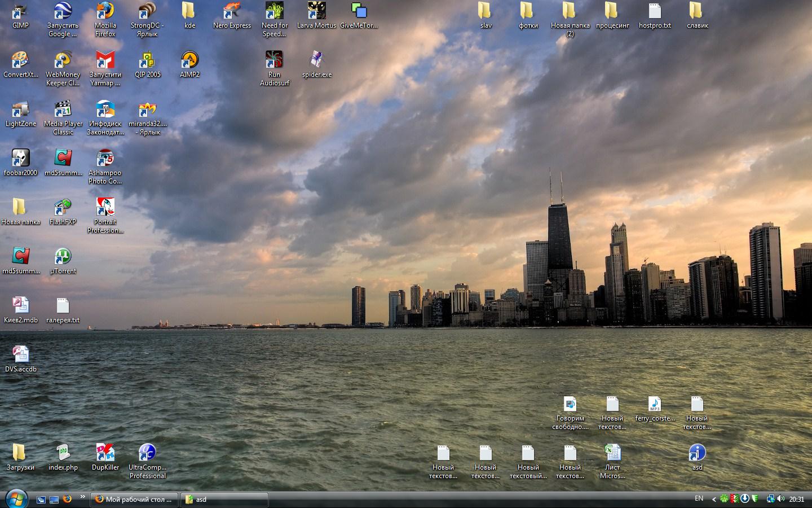Expand the Quick Launch overflow chevron
Viewport: 812px width, 508px height.
click(x=83, y=497)
